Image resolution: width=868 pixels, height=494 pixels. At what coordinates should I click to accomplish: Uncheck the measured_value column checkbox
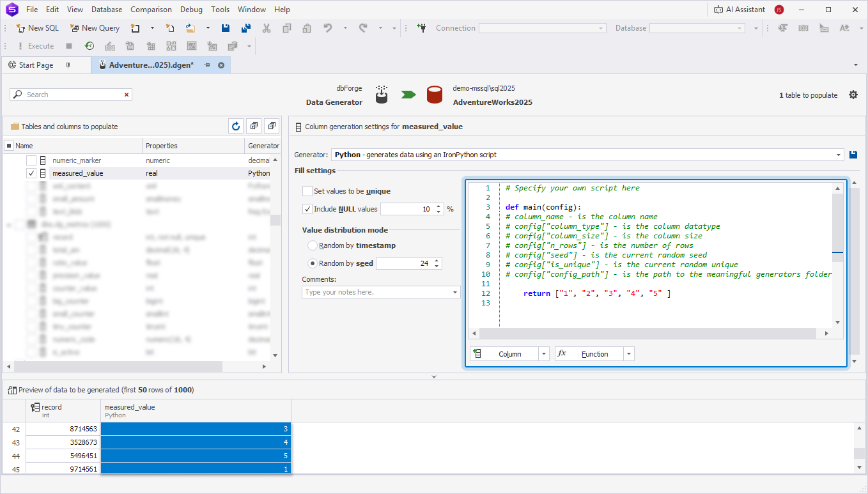coord(31,173)
